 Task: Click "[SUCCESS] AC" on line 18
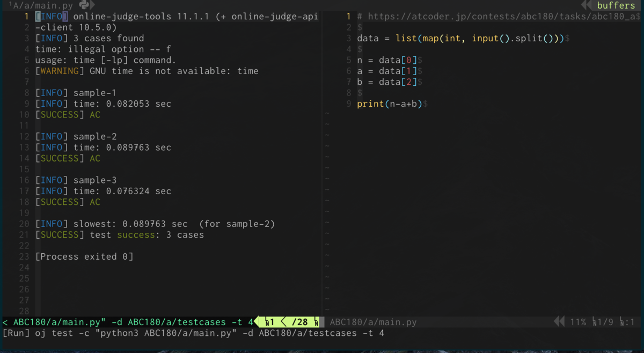pos(68,202)
